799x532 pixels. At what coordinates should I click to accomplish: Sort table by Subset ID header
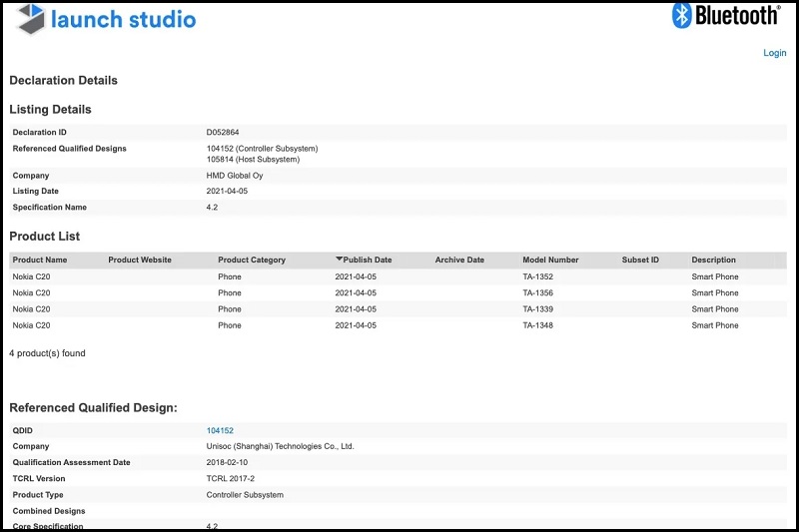pos(640,260)
